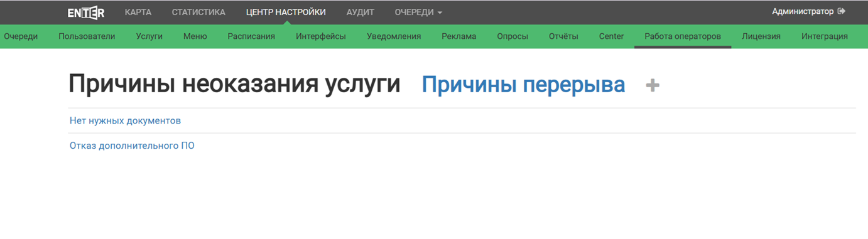Go to the Интерфейсы tab
This screenshot has height=239, width=868.
point(321,36)
